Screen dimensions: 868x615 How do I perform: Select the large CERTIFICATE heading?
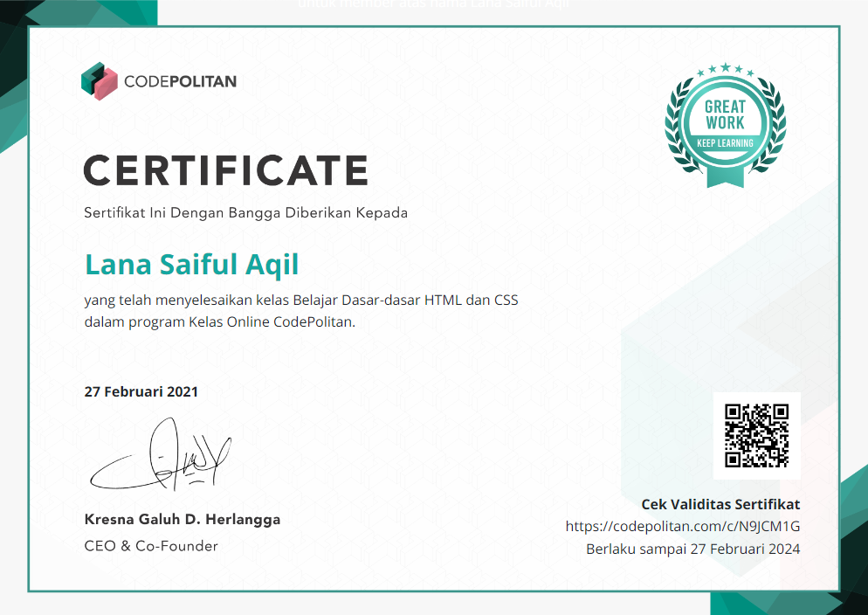225,170
